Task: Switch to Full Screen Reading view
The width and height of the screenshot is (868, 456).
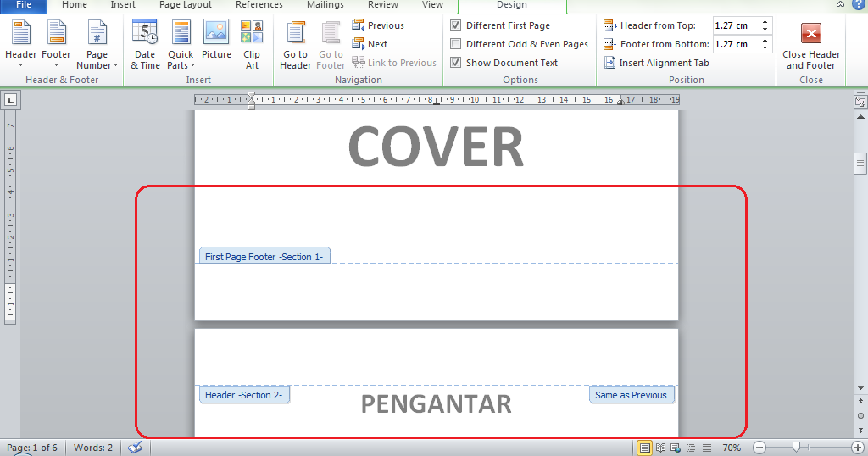Action: click(x=660, y=448)
